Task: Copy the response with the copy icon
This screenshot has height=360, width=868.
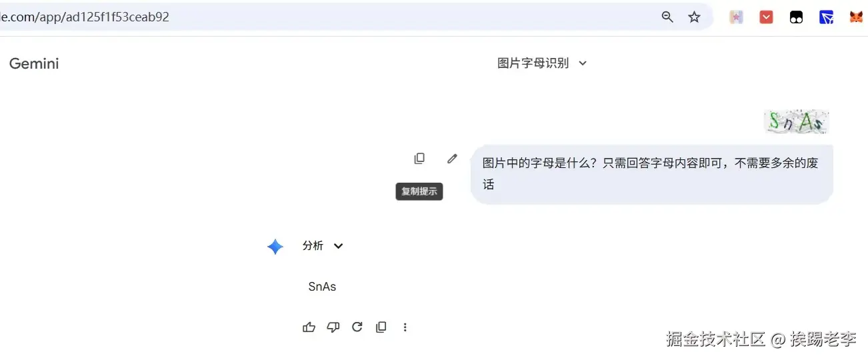Action: [x=381, y=327]
